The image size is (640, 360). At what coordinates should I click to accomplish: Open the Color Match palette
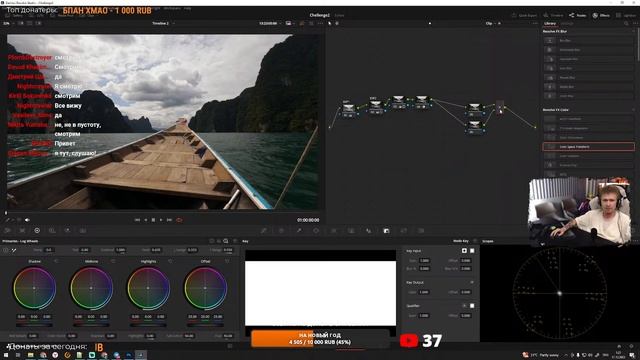coord(22,231)
